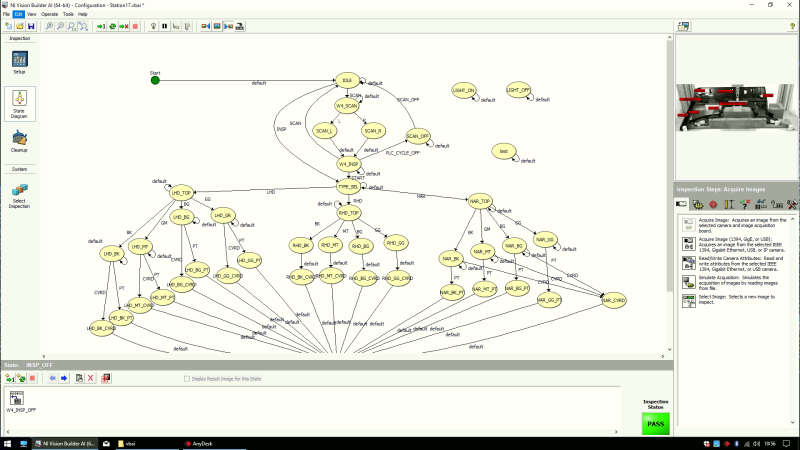This screenshot has height=450, width=800.
Task: Select the Simulate Acquisition step
Action: pos(689,282)
